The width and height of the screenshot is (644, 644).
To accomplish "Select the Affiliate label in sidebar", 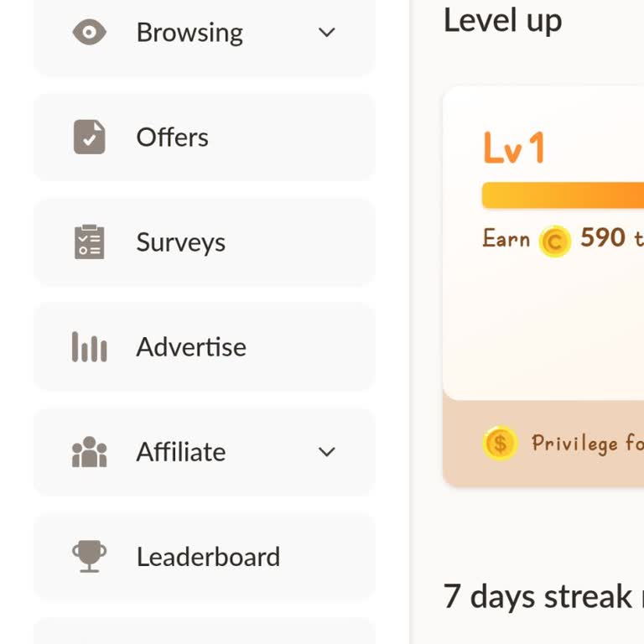I will point(181,452).
